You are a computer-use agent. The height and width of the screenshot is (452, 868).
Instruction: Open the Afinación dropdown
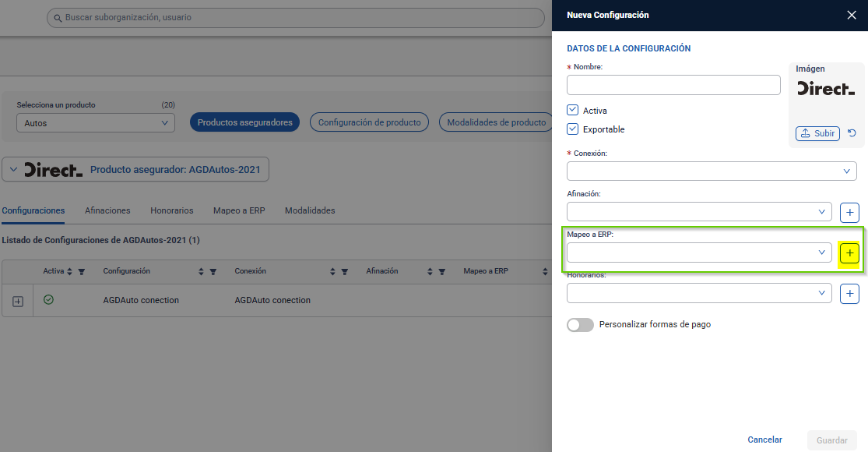[x=699, y=212]
